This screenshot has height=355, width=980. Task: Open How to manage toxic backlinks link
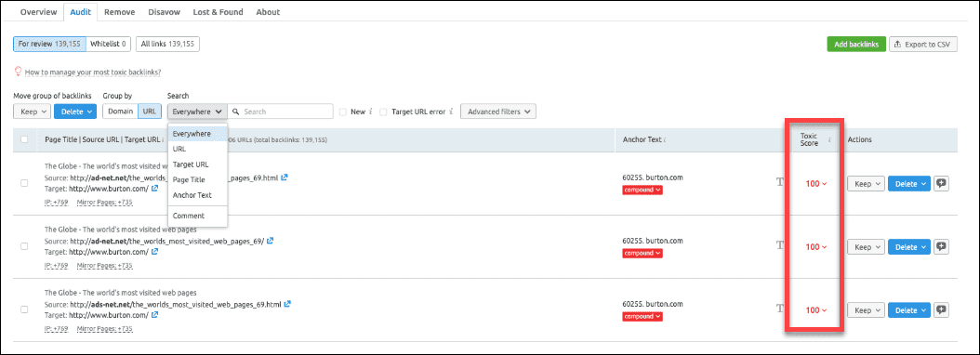(x=93, y=72)
